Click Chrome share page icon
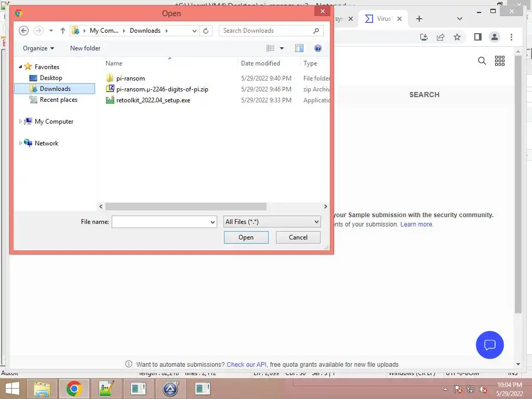The image size is (532, 399). pyautogui.click(x=441, y=37)
